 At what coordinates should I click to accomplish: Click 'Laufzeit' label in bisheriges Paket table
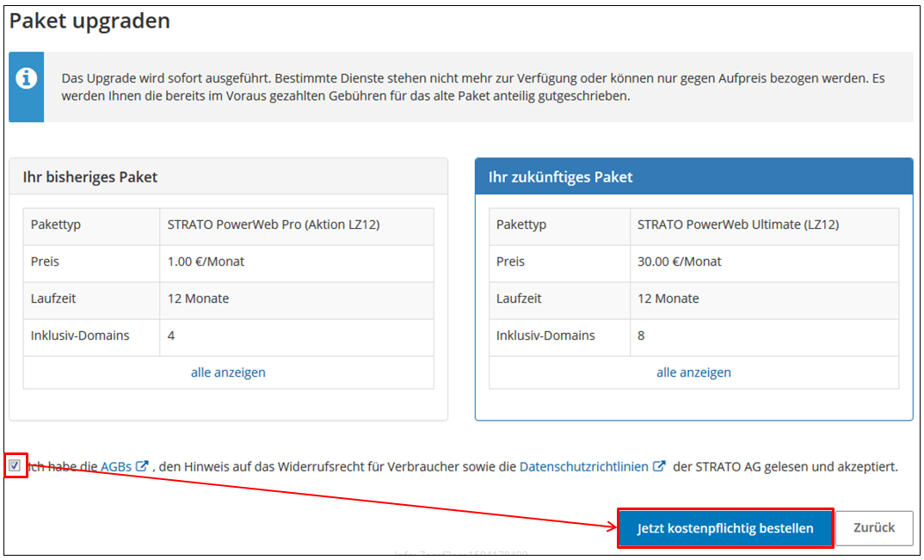53,298
